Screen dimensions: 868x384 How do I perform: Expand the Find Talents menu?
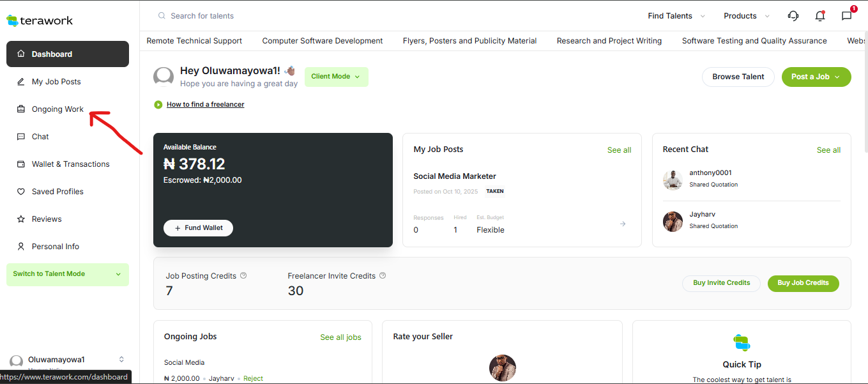coord(676,16)
